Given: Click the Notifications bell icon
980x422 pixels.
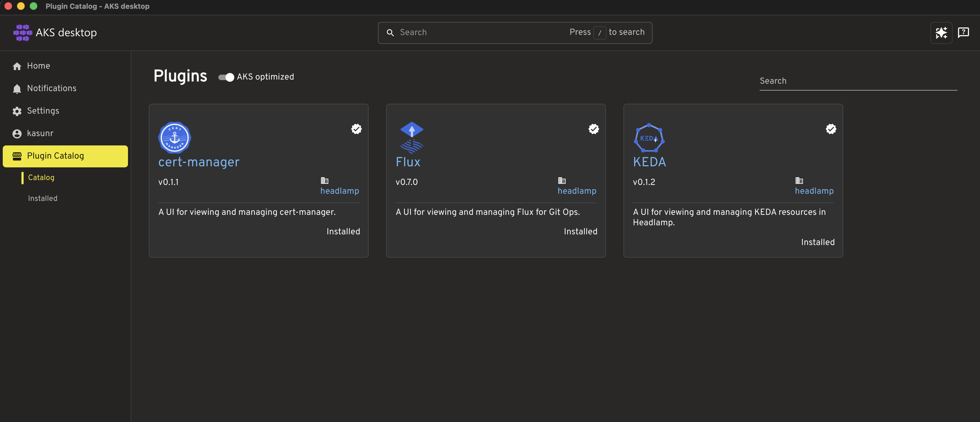Looking at the screenshot, I should click(x=17, y=89).
